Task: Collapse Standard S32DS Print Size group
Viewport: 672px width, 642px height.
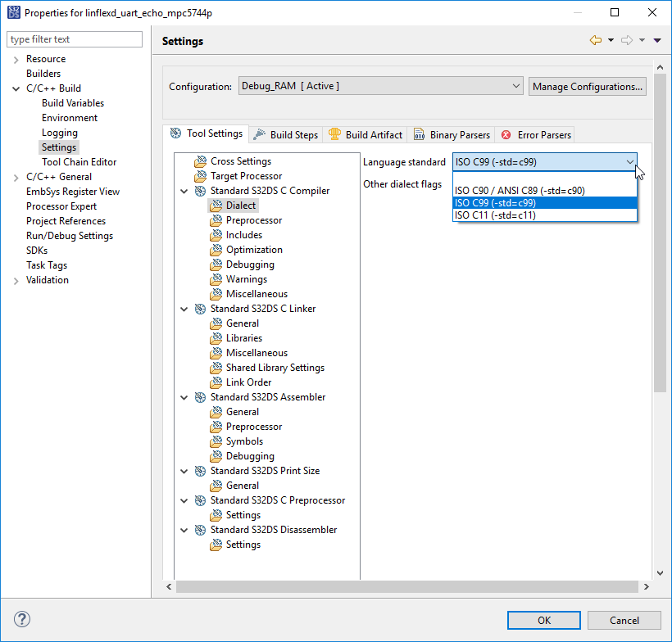Action: pos(184,471)
